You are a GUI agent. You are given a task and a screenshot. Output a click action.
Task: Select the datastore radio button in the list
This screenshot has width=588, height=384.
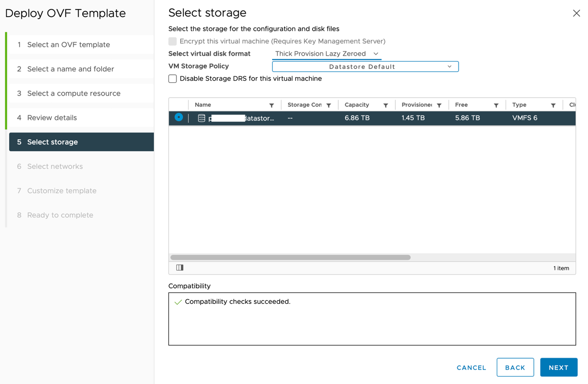point(179,118)
